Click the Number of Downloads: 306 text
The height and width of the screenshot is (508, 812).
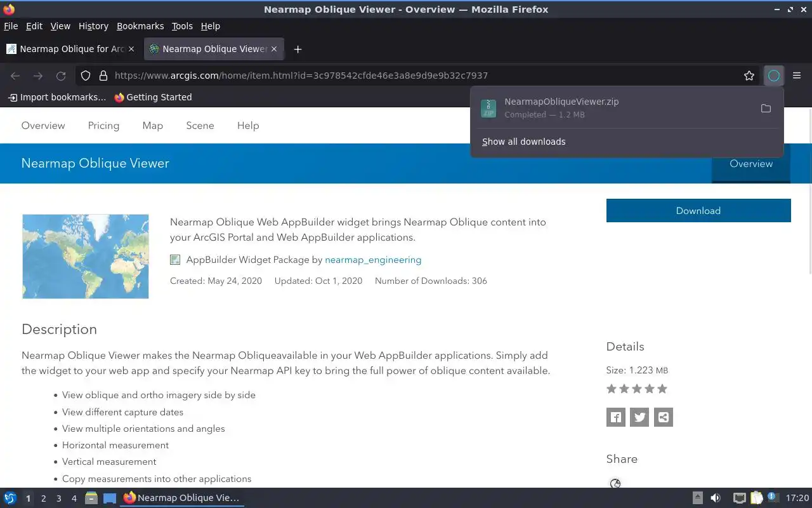(431, 281)
